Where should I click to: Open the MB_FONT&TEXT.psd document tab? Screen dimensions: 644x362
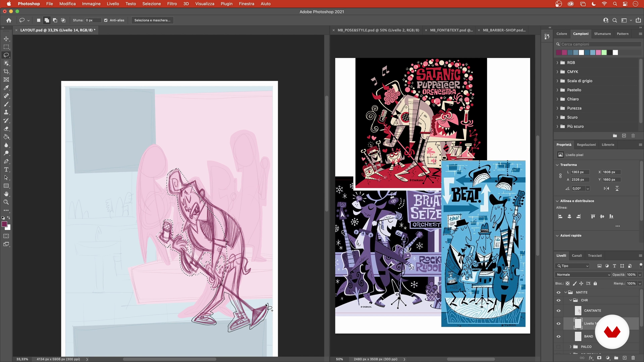451,30
